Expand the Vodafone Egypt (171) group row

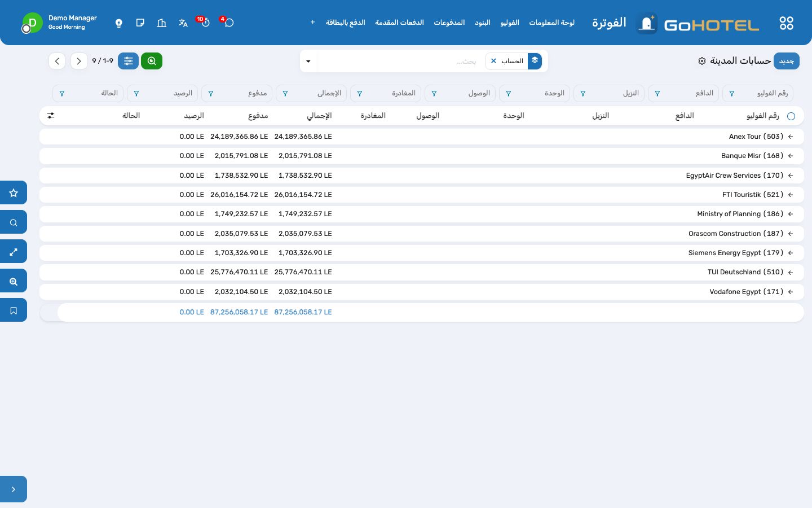click(421, 292)
